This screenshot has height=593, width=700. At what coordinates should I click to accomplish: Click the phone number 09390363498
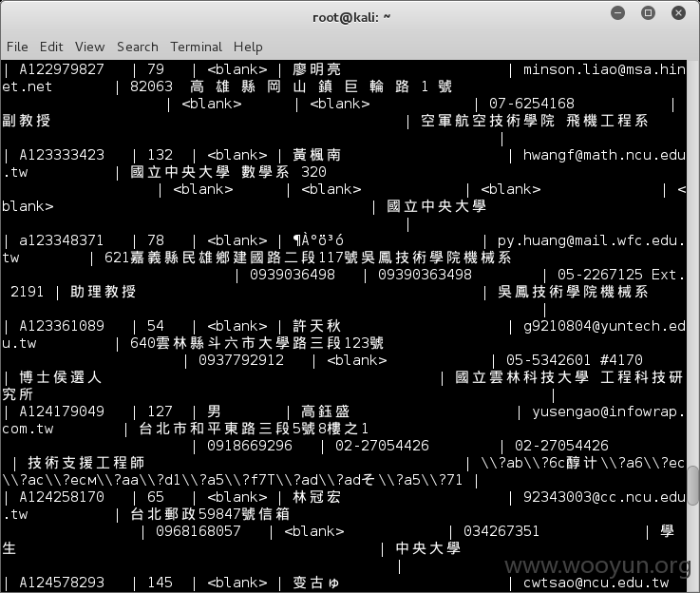pos(425,275)
